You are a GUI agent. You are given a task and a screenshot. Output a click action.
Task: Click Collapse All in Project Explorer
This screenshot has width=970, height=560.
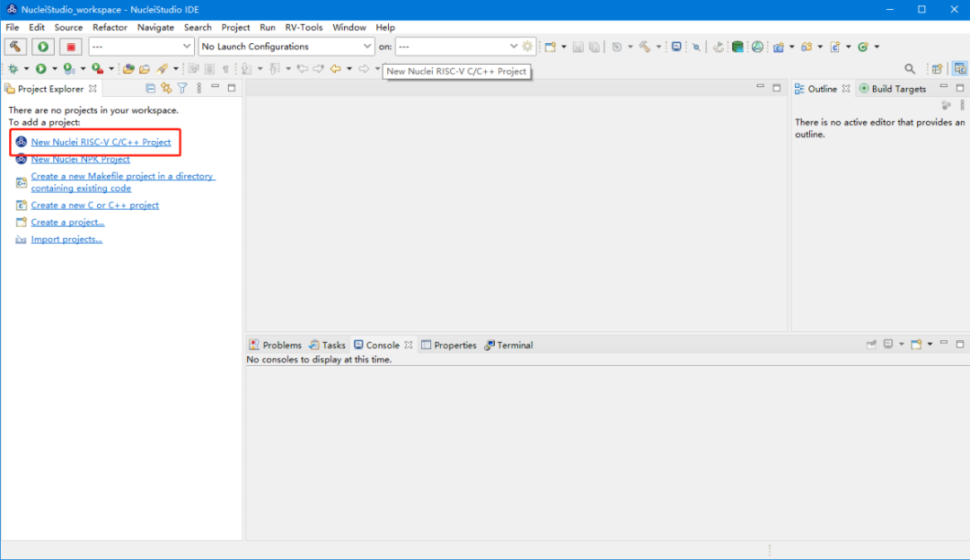(150, 88)
